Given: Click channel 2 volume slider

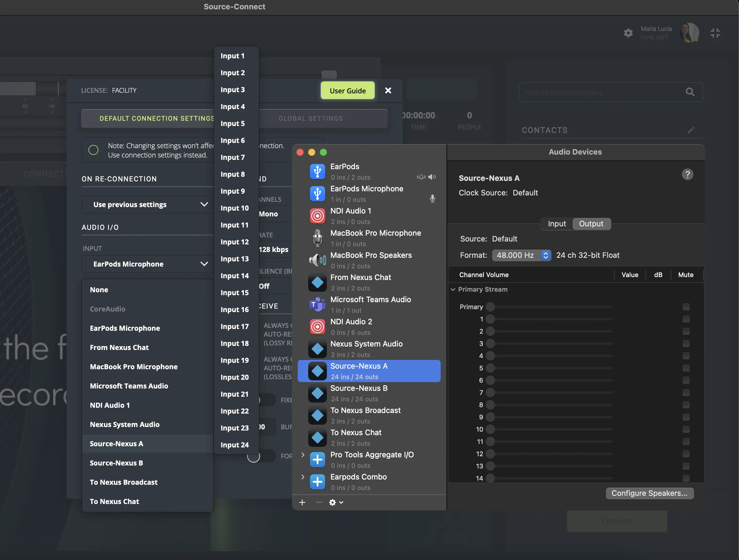Looking at the screenshot, I should [550, 331].
